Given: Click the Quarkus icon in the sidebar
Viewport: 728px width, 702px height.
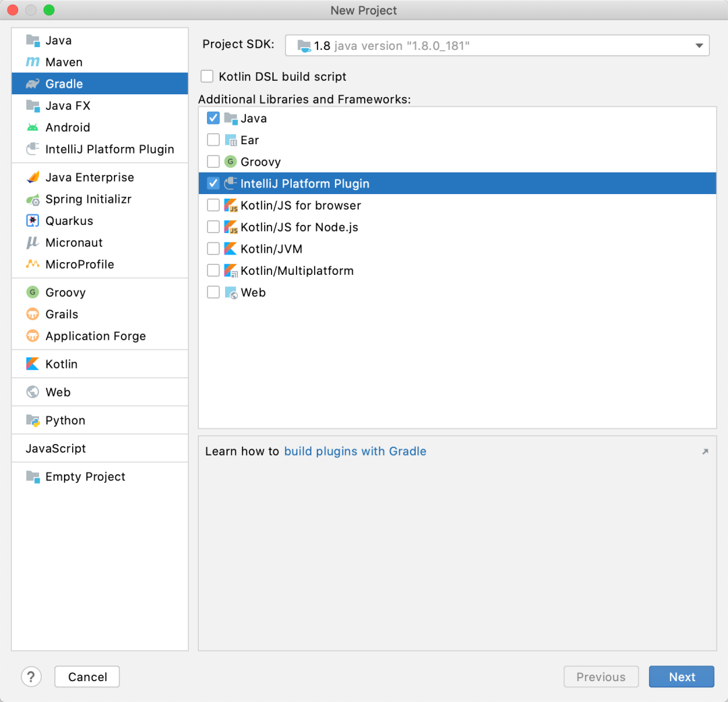Looking at the screenshot, I should coord(32,221).
